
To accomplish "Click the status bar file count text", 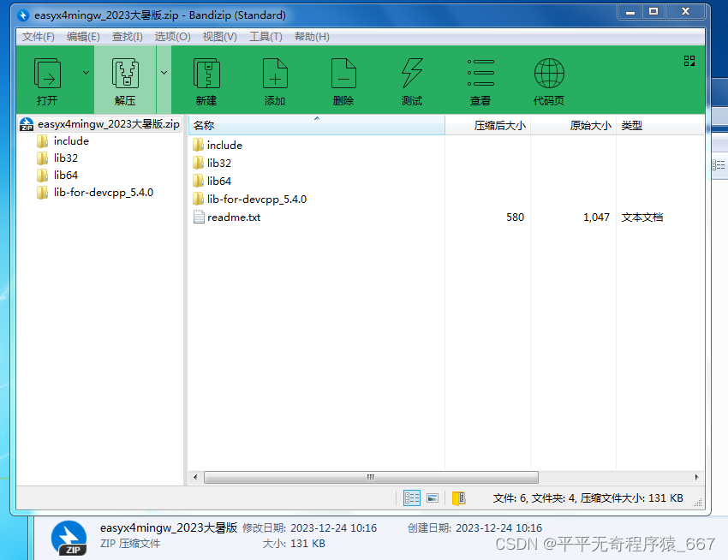I will pyautogui.click(x=588, y=498).
